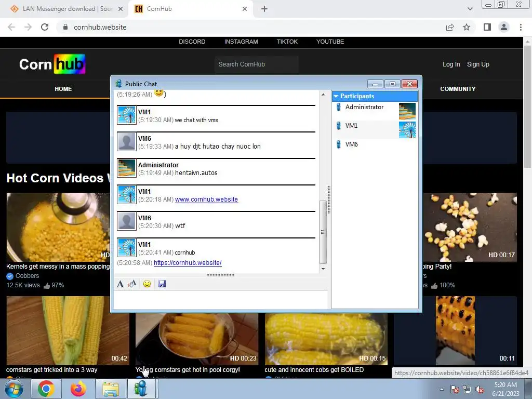Click the muted volume tray icon
Image resolution: width=532 pixels, height=399 pixels.
point(480,390)
